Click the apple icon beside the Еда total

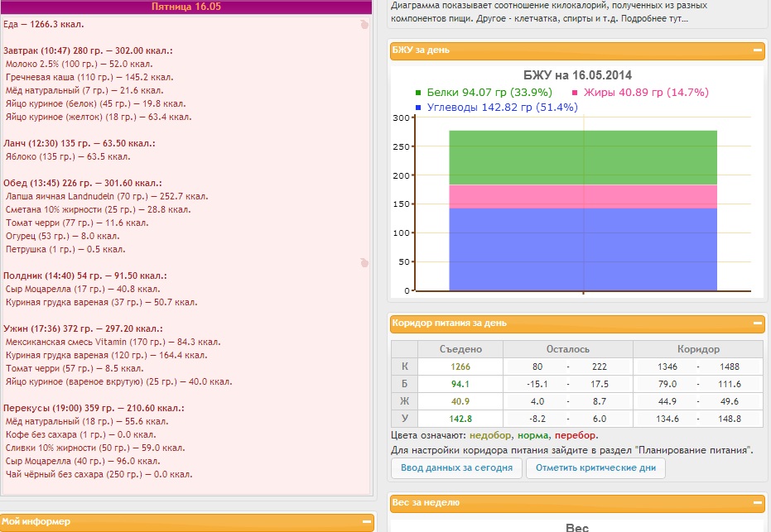point(364,25)
